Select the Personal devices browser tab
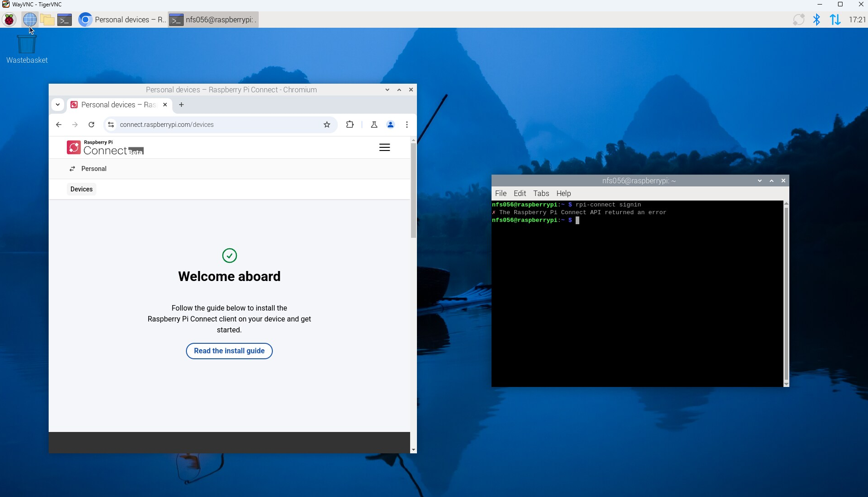This screenshot has height=497, width=868. (119, 105)
